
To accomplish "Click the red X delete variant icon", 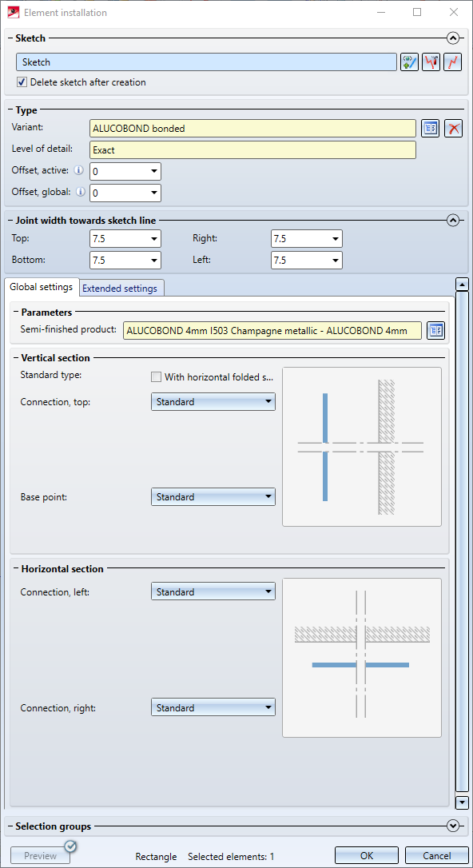I will tap(453, 129).
